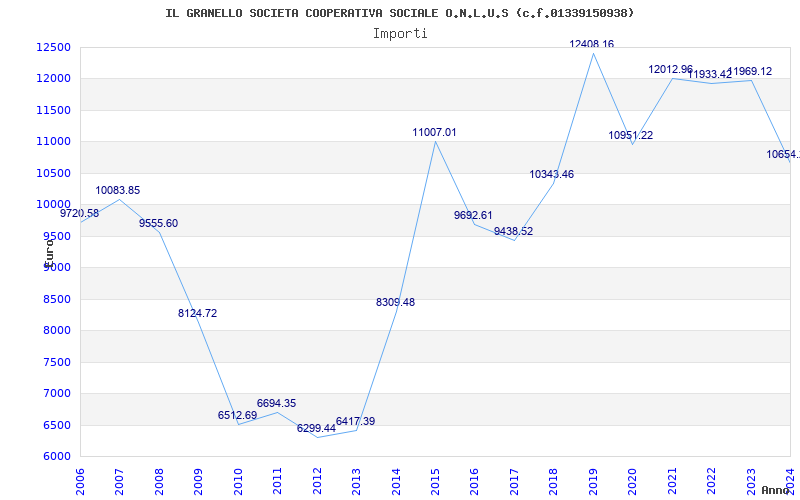Click x-axis year 2015
800x500 pixels.
click(435, 481)
